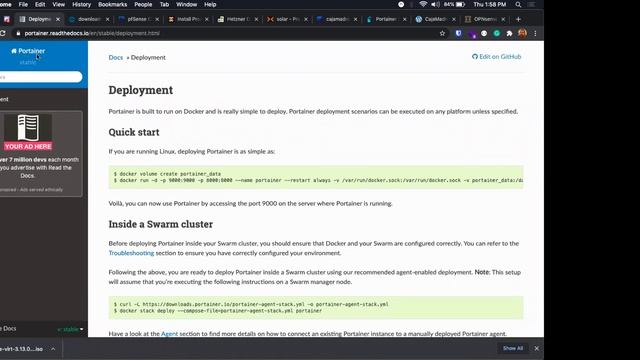
Task: Open the People menu
Action: (143, 4)
